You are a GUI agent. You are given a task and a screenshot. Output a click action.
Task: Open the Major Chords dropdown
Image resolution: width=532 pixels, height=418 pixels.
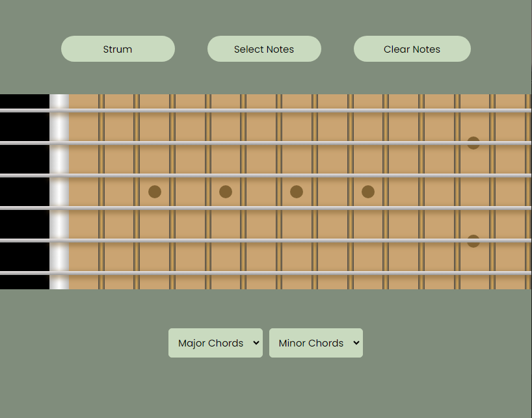215,343
